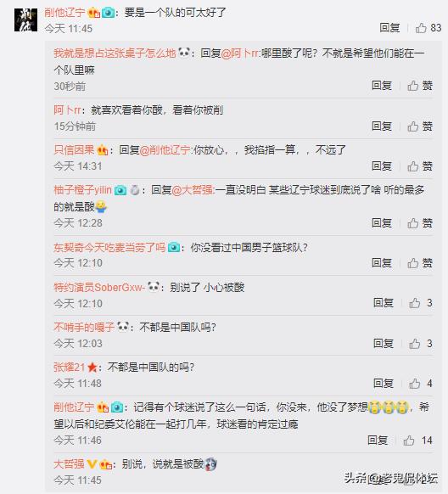Like 只信因果's reply posted at 14:31

coord(413,166)
